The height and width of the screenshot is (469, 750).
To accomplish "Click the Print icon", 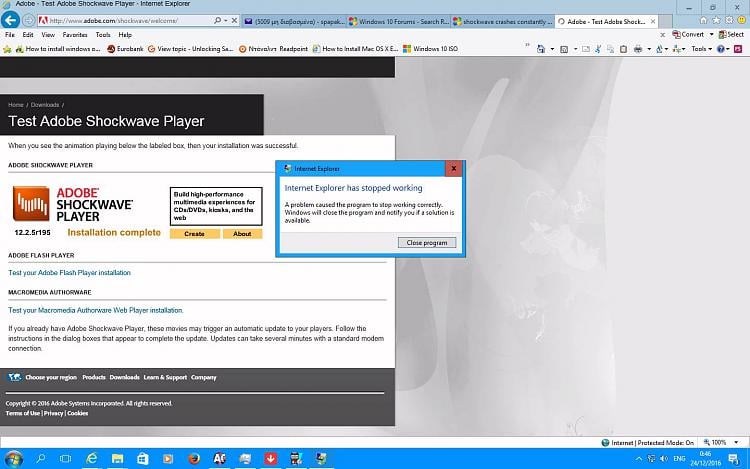I will point(638,49).
